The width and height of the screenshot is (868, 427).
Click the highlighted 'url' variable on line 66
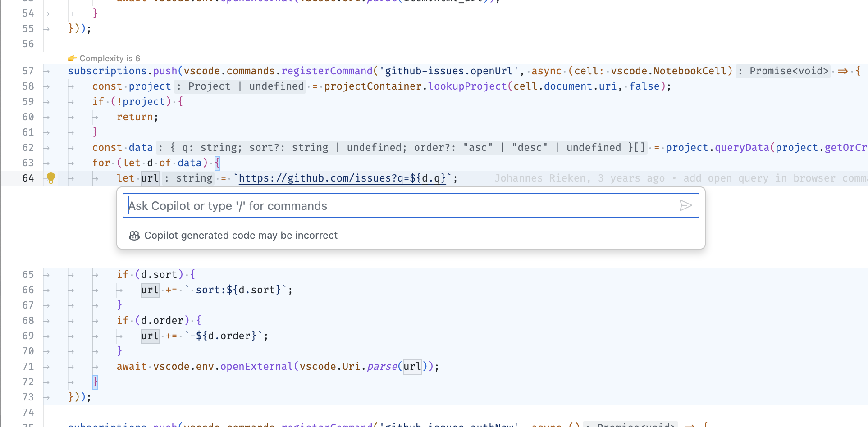pos(150,290)
